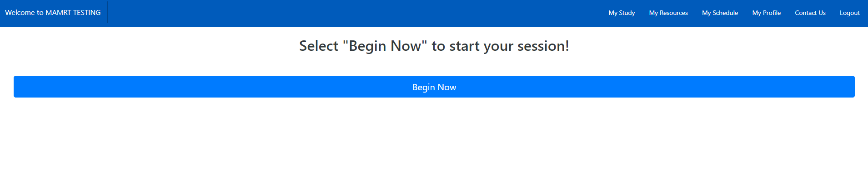Click the 'start your session' heading phrase
The width and height of the screenshot is (868, 181).
(x=507, y=46)
